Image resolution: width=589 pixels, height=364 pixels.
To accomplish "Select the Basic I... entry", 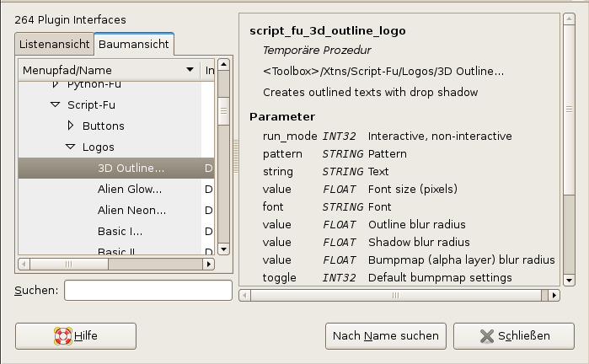I will pos(120,231).
